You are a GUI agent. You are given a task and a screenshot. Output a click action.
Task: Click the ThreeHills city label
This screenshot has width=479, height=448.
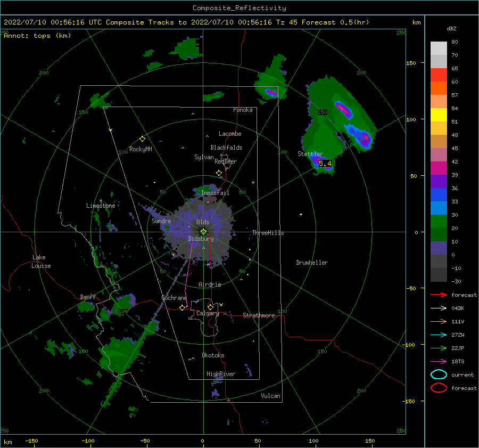coord(268,233)
